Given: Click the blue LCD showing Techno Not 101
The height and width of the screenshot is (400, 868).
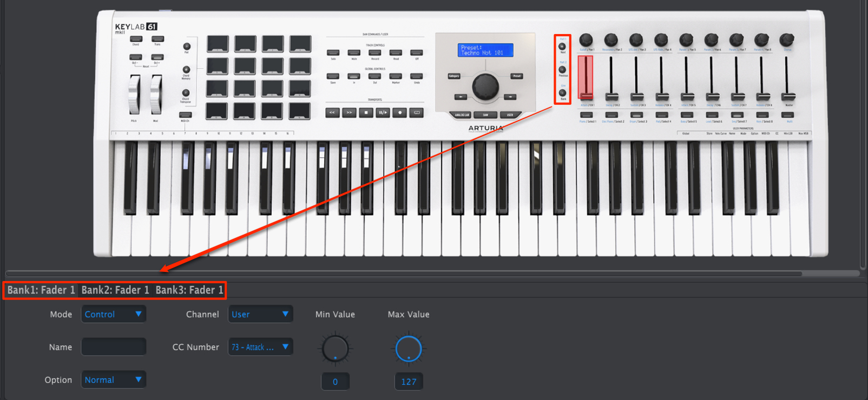Looking at the screenshot, I should click(x=485, y=50).
